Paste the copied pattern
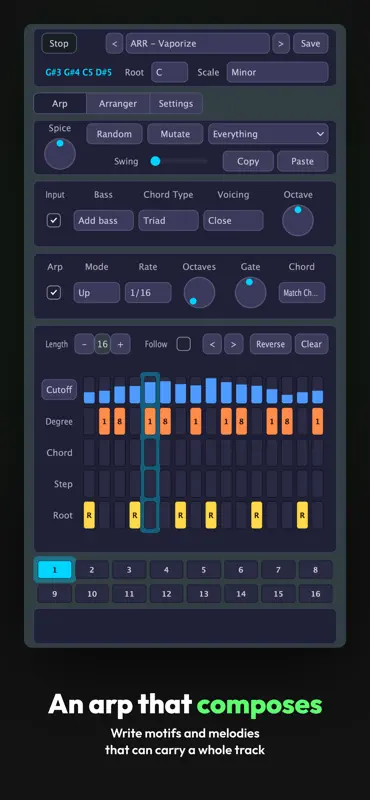Viewport: 370px width, 800px height. (303, 161)
